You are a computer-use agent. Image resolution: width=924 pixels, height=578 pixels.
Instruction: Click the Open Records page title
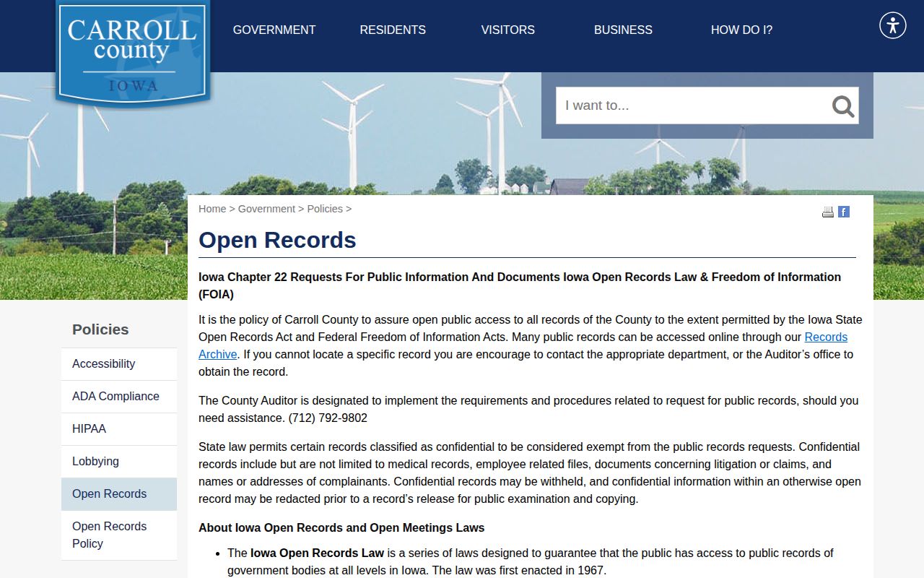[x=277, y=240]
